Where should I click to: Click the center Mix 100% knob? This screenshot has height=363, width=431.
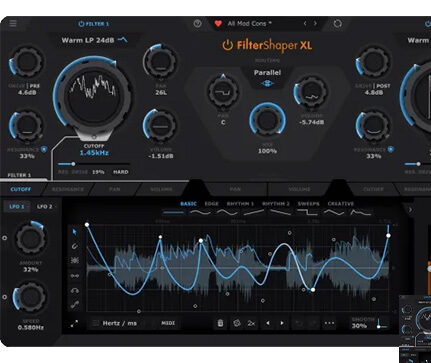click(x=267, y=120)
